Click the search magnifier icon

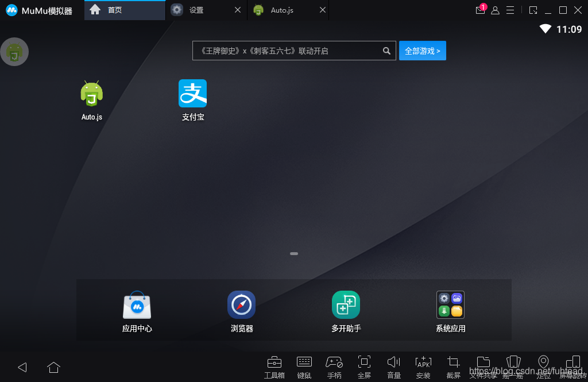tap(386, 51)
